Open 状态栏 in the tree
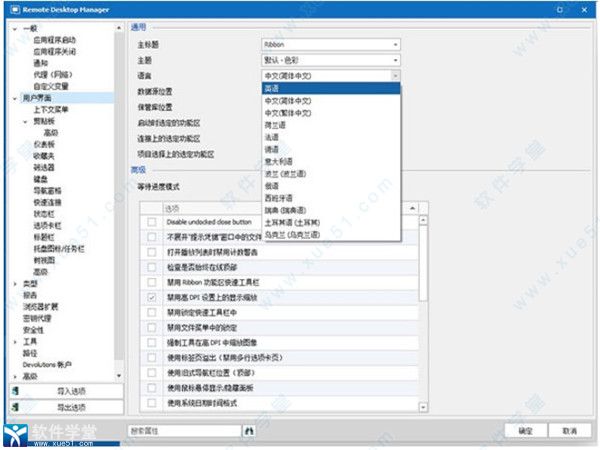The height and width of the screenshot is (450, 600). tap(44, 214)
